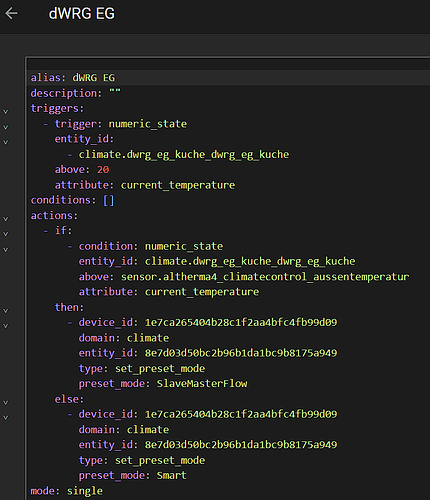Click the sensor.altherma4 aussentemperatur text

click(265, 277)
